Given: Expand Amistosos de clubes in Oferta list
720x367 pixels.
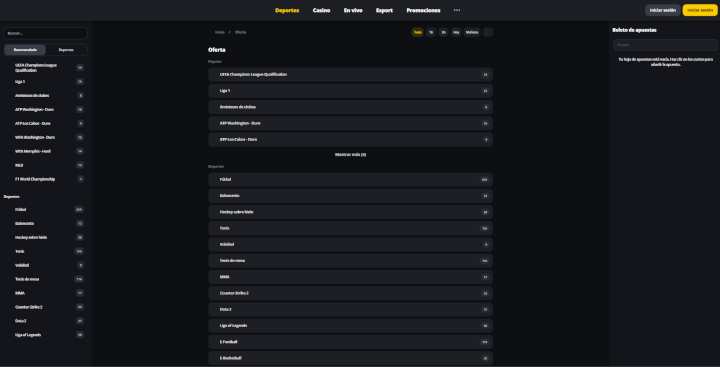Looking at the screenshot, I should (350, 107).
